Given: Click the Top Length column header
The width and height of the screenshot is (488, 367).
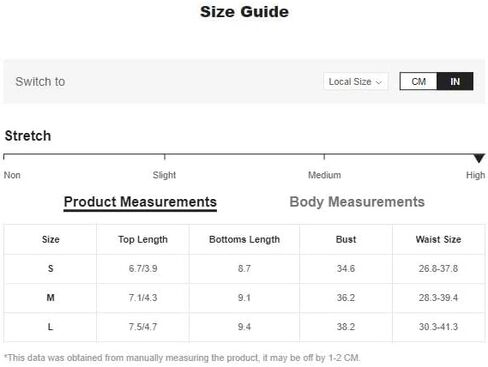Looking at the screenshot, I should click(x=143, y=239).
